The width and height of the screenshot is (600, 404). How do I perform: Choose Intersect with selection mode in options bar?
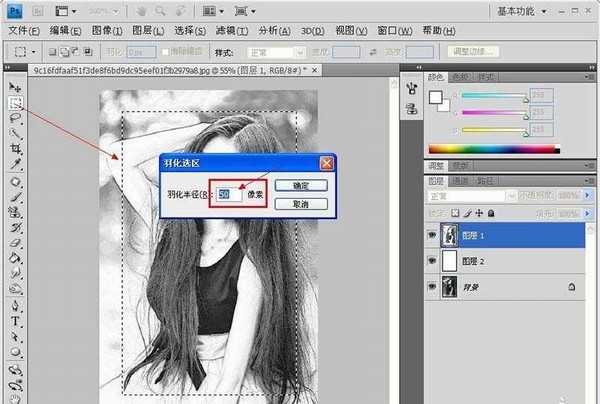click(x=88, y=52)
